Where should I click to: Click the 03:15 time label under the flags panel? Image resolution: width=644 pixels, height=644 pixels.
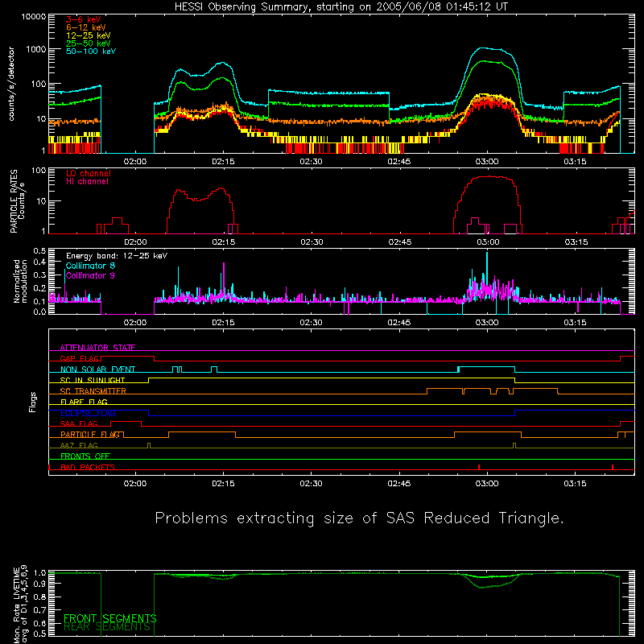[x=575, y=484]
